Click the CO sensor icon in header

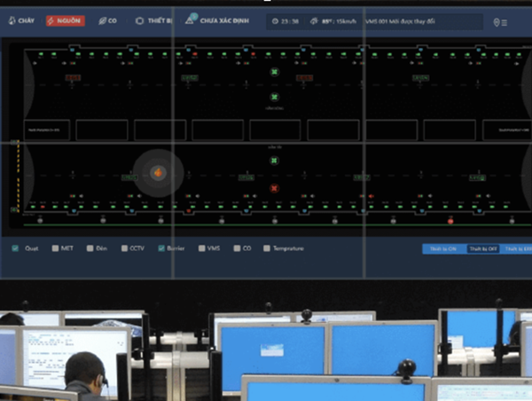103,20
